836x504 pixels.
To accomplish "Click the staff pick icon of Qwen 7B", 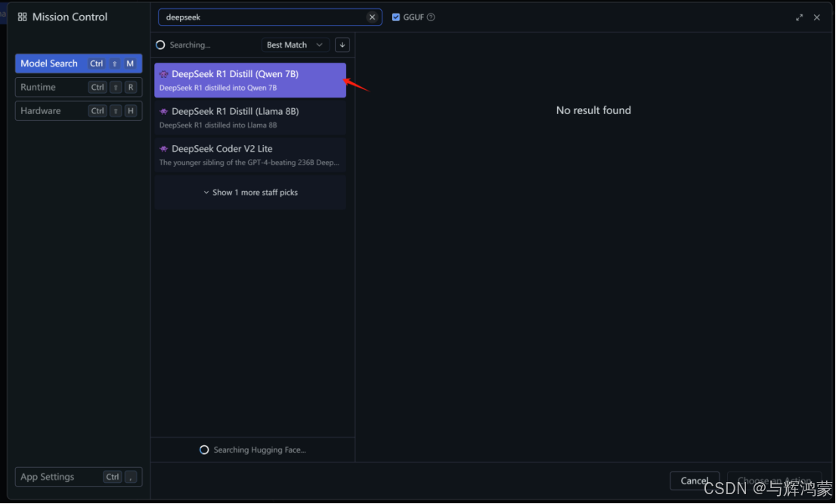I will point(164,74).
